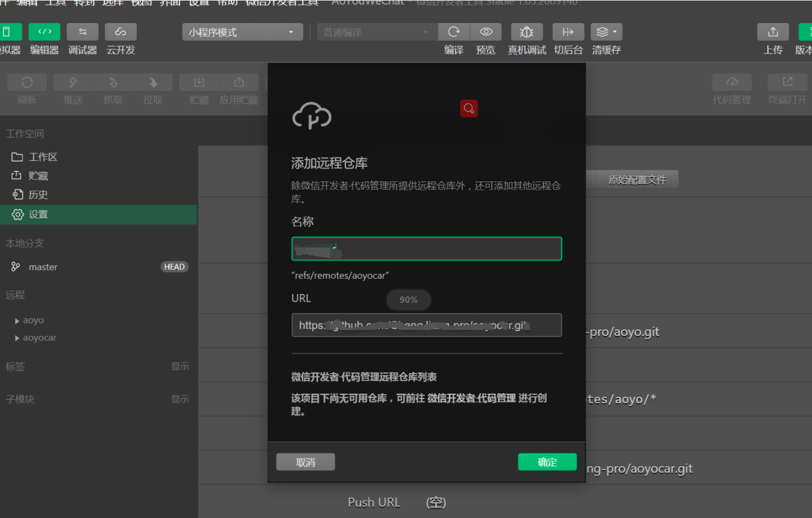Click the confirm (确定) button
Screen dimensions: 812x518
547,462
